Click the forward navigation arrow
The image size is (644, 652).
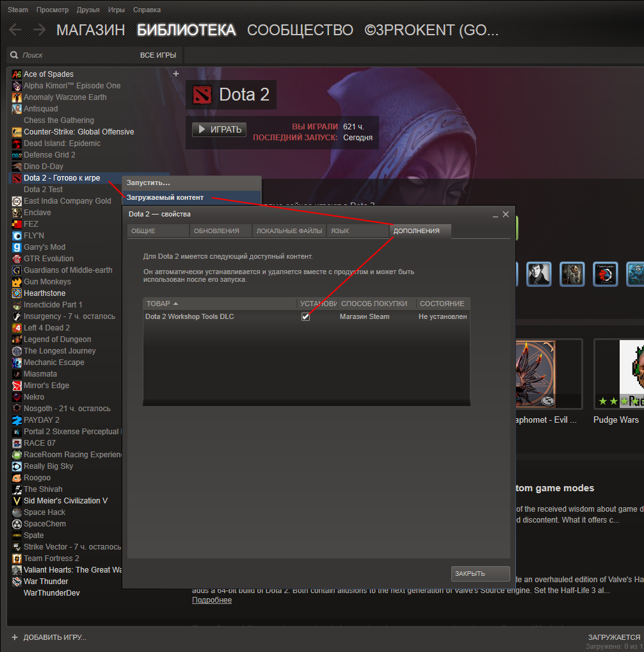(x=40, y=30)
